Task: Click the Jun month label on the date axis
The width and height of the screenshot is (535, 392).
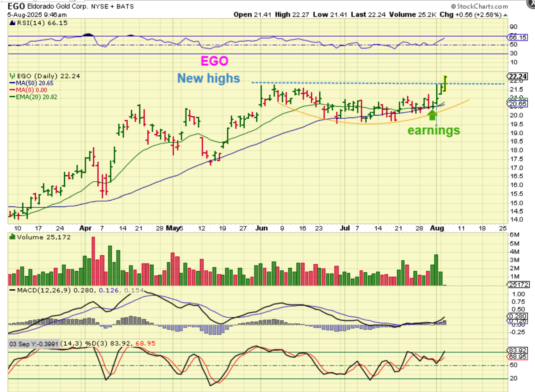Action: (262, 228)
